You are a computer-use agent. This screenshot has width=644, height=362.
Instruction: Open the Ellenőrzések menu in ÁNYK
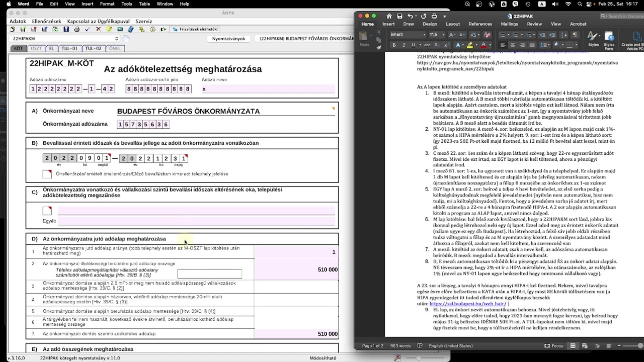coord(46,22)
